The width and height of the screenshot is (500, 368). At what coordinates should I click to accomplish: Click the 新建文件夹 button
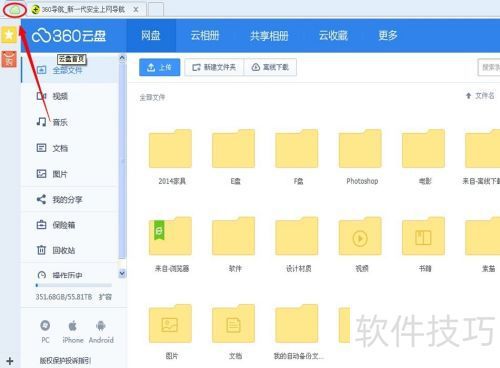tap(214, 67)
